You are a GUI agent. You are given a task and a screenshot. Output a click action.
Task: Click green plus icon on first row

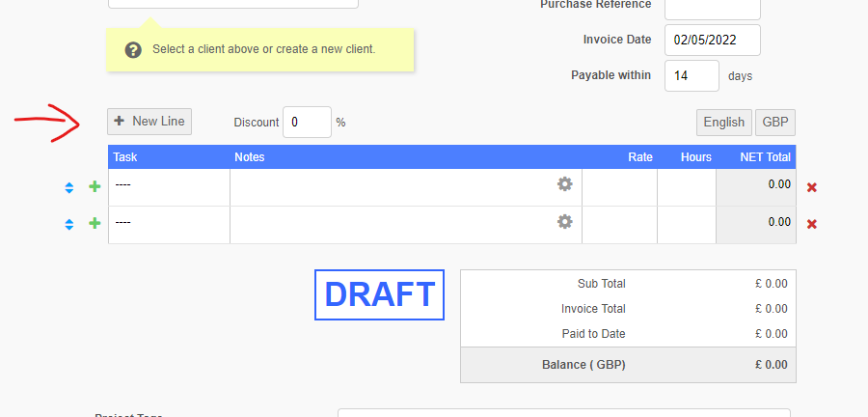pos(95,187)
